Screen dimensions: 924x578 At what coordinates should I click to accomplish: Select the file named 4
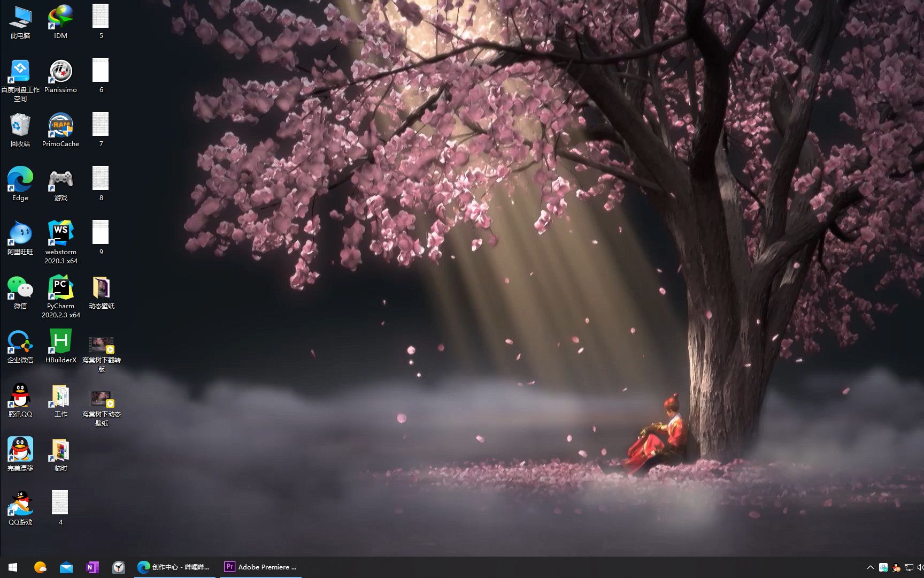point(60,508)
